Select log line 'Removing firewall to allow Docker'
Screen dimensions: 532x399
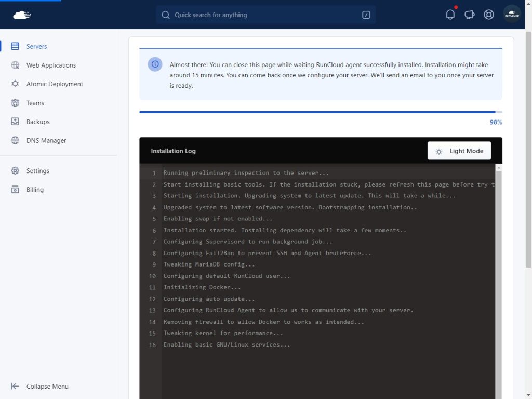(x=263, y=322)
